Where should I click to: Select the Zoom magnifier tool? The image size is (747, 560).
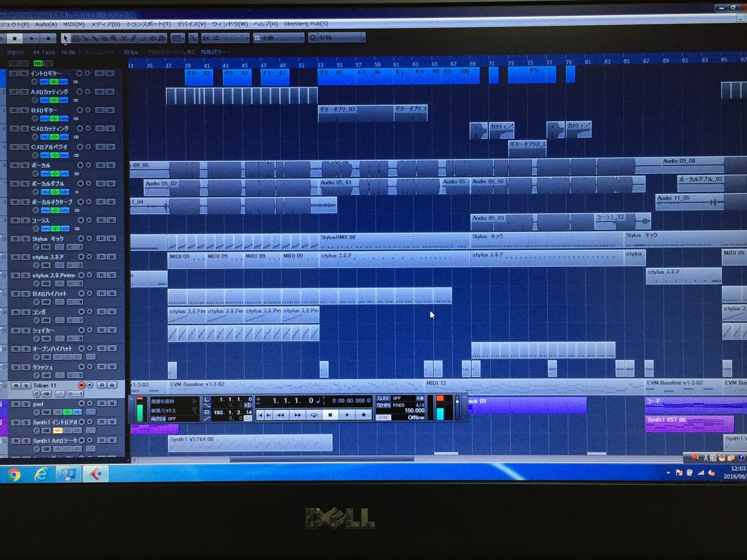point(113,39)
